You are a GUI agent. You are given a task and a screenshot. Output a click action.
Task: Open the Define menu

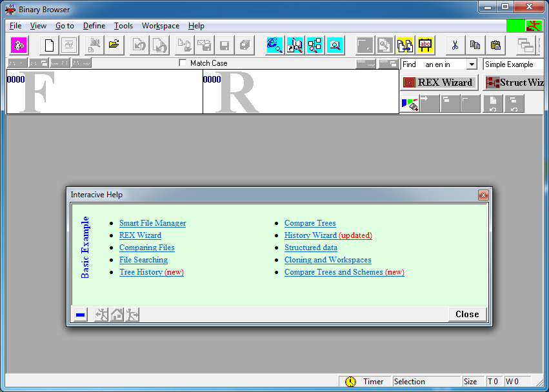point(94,26)
